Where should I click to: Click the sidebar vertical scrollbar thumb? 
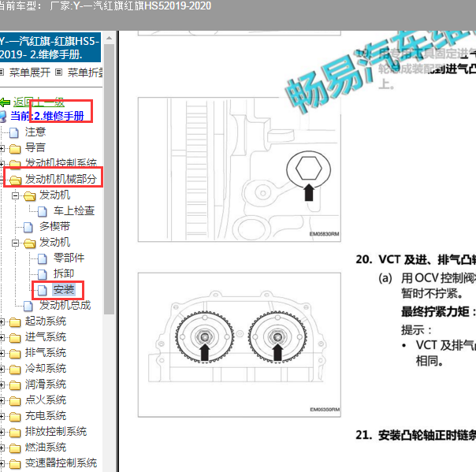[x=110, y=179]
